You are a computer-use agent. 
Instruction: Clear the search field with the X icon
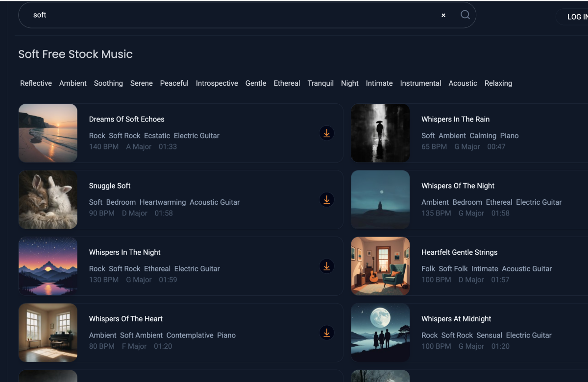tap(443, 15)
